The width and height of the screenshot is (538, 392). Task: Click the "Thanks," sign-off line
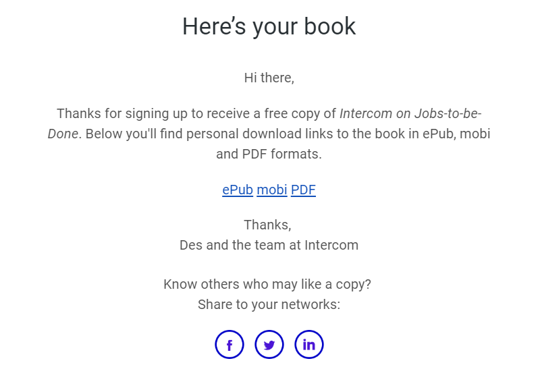(267, 225)
